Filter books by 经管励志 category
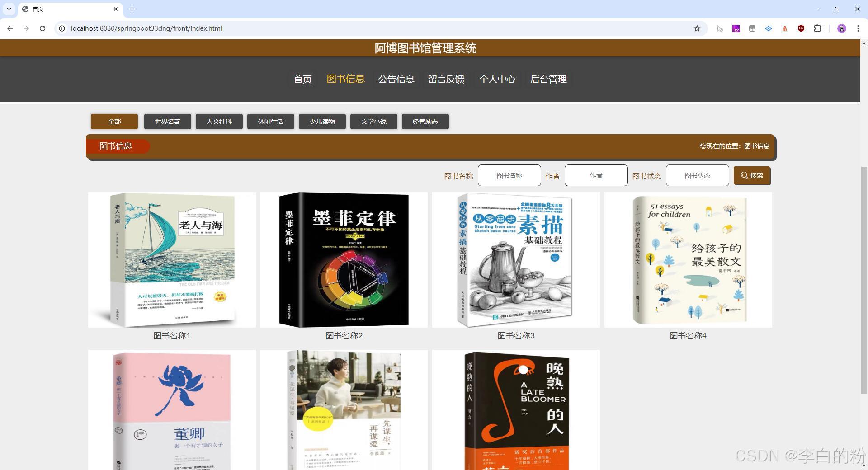The image size is (868, 470). point(425,122)
